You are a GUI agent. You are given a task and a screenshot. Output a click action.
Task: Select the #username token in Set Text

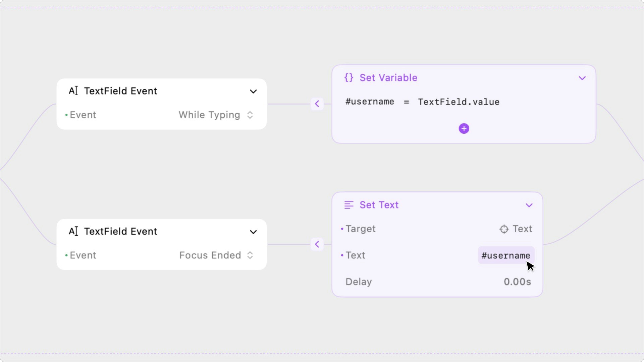pyautogui.click(x=506, y=255)
